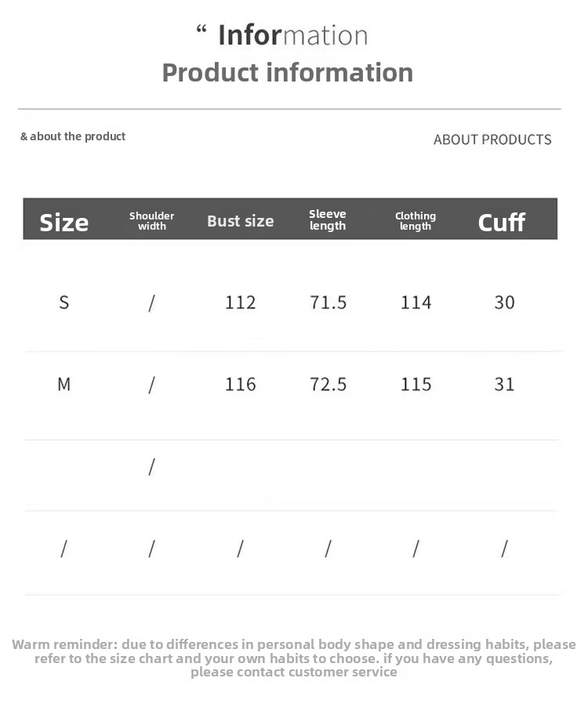
Task: Click sleeve length value 71.5
Action: point(328,303)
